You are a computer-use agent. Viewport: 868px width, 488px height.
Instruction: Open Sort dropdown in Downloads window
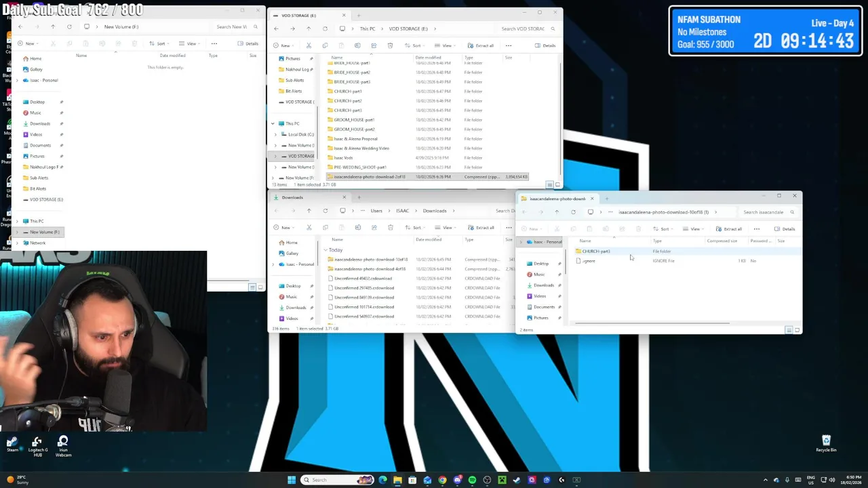(x=415, y=227)
